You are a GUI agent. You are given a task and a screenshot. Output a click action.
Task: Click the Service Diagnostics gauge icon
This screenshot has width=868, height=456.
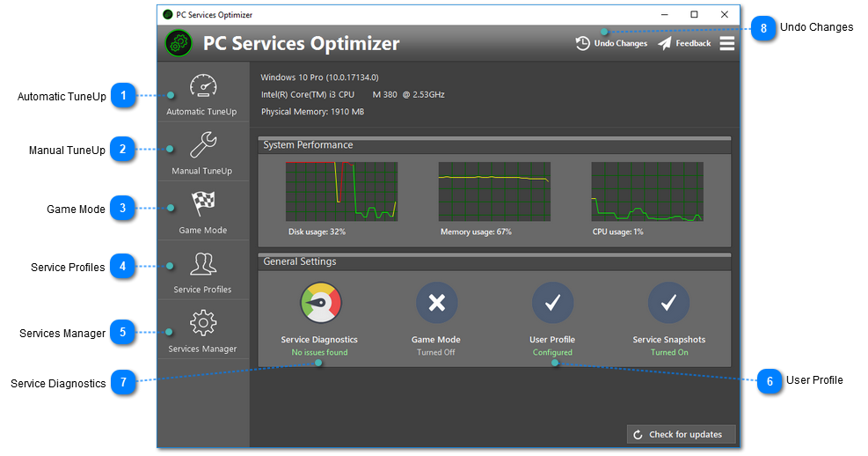pyautogui.click(x=320, y=303)
